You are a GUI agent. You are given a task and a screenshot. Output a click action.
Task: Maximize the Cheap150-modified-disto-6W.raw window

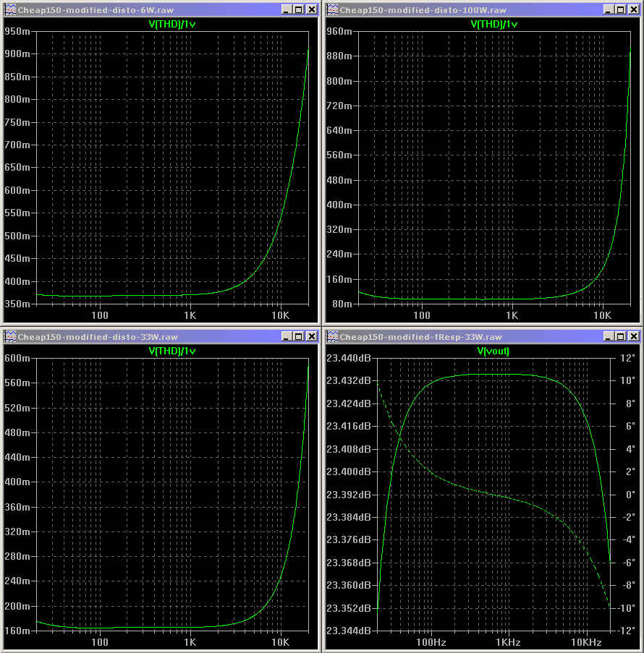(299, 9)
